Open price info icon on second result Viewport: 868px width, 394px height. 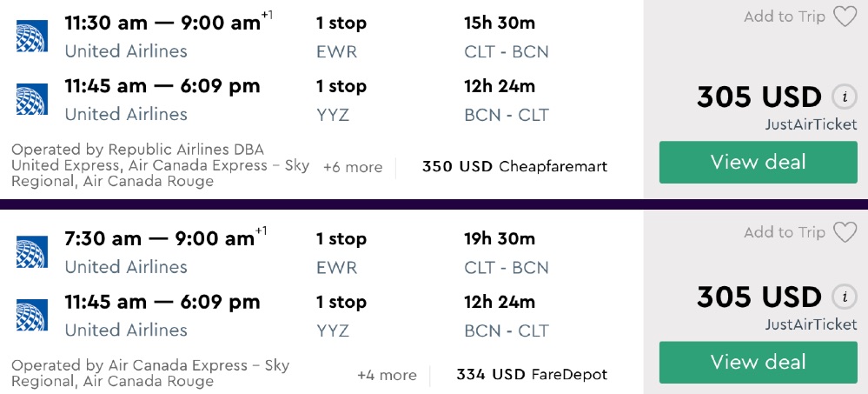(844, 297)
